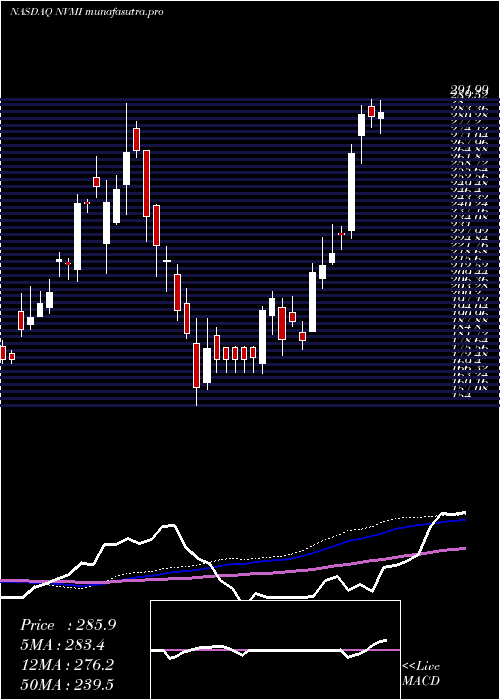Click the Price : 285.9 readout

[68, 625]
